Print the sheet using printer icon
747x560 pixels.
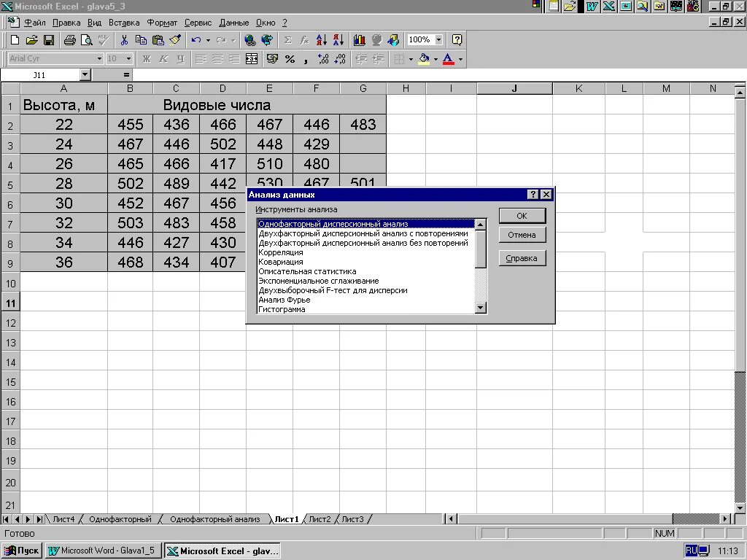(70, 40)
